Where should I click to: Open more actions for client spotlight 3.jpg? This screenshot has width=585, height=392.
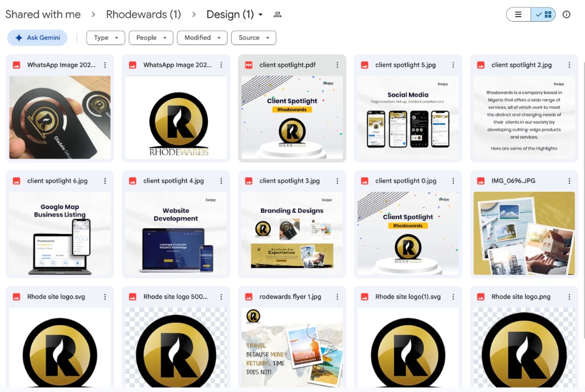pyautogui.click(x=337, y=181)
